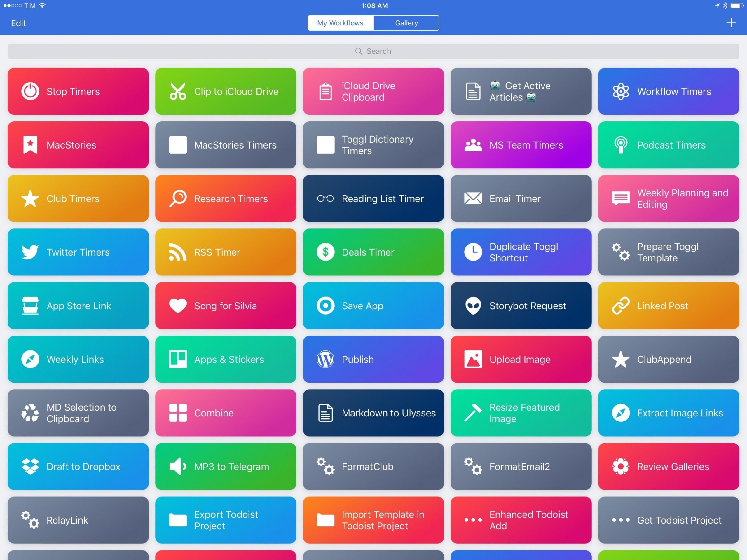
Task: Tap the Wi-Fi icon in status bar
Action: tap(42, 6)
